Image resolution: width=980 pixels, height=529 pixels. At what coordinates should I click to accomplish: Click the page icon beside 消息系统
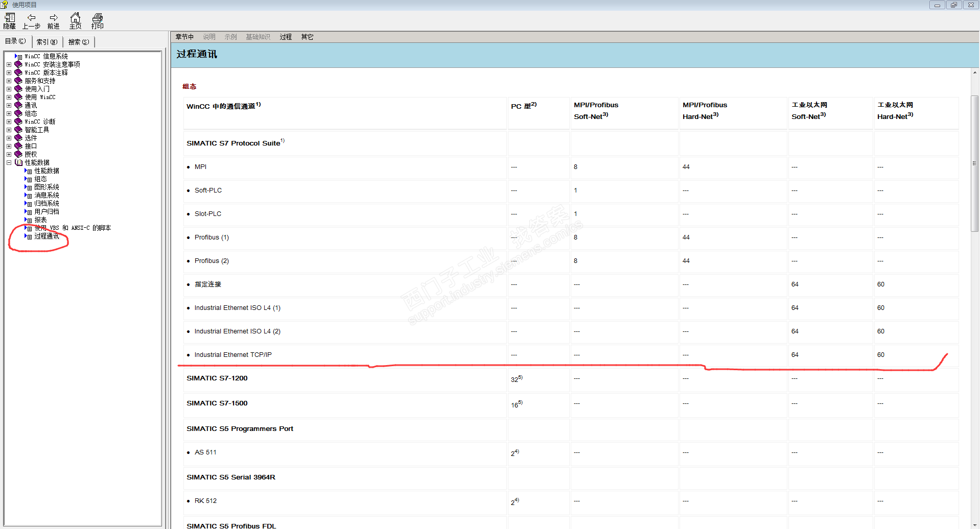pos(29,196)
